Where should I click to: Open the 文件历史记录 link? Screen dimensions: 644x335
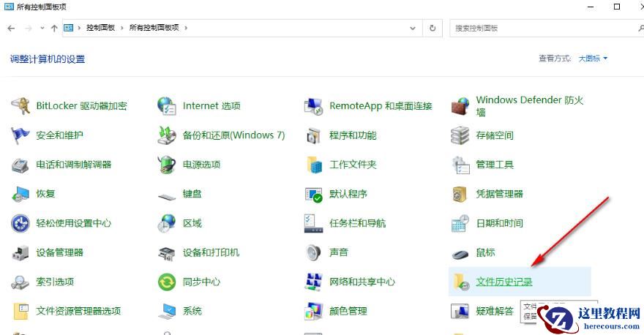click(504, 282)
